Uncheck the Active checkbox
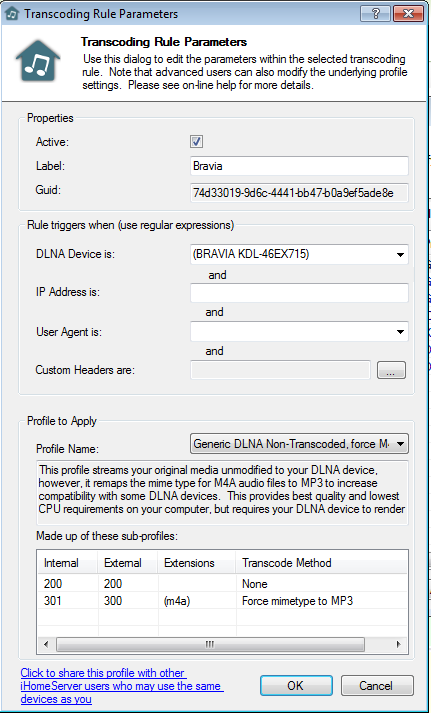The image size is (431, 713). [196, 141]
